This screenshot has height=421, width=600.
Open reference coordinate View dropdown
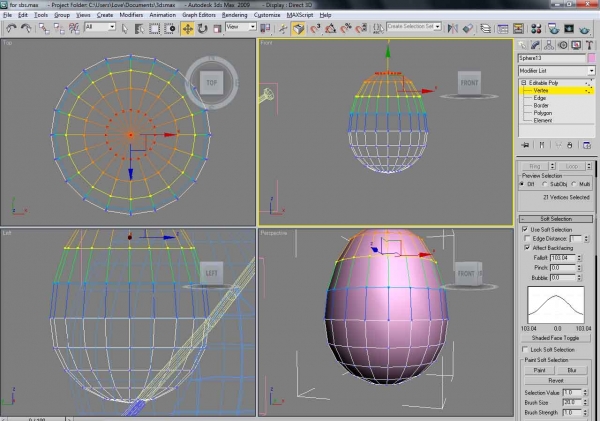click(x=253, y=27)
